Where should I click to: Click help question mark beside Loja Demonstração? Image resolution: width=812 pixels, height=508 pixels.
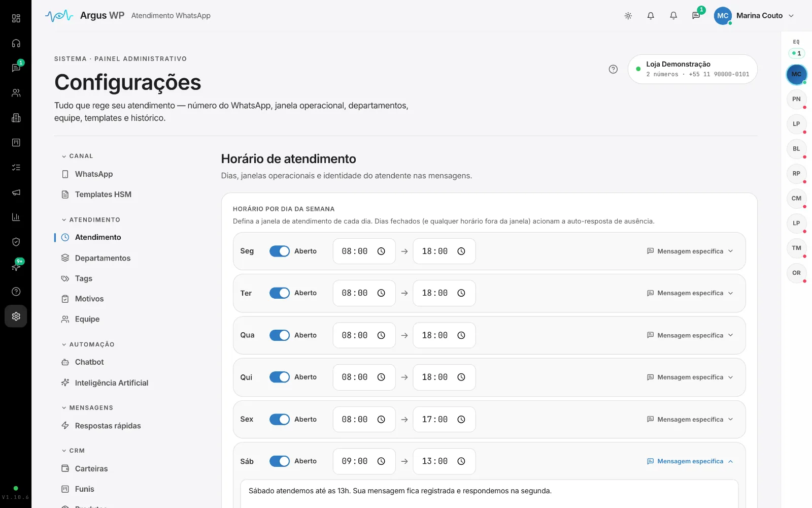click(613, 69)
